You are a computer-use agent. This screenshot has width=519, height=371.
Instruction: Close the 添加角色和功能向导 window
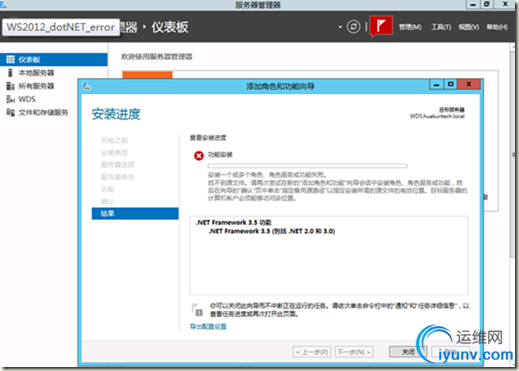[x=468, y=84]
